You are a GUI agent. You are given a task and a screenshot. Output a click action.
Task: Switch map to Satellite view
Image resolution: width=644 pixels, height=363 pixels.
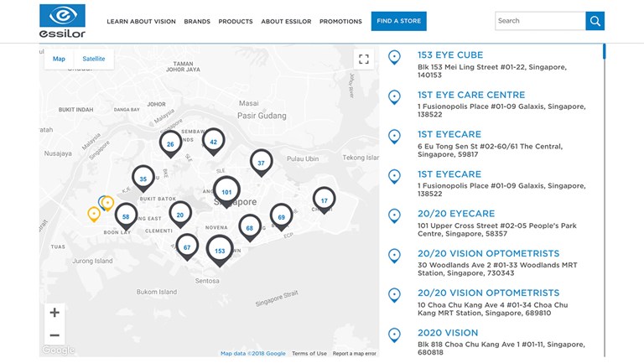pos(94,59)
